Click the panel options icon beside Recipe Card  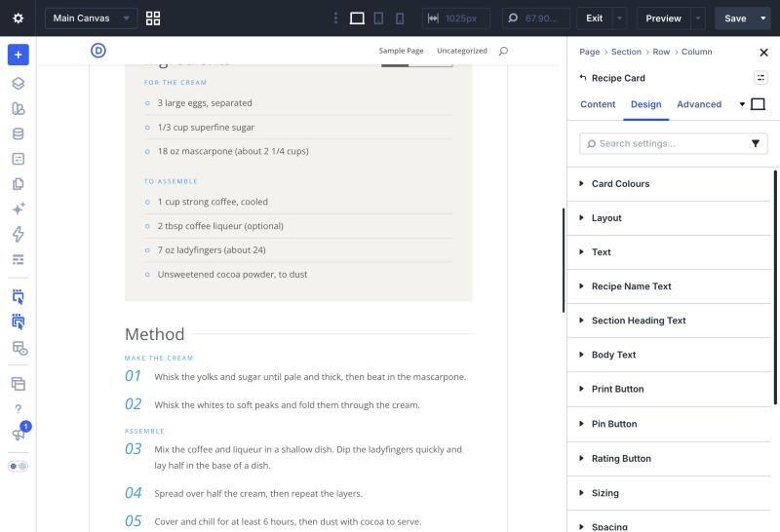click(x=760, y=78)
